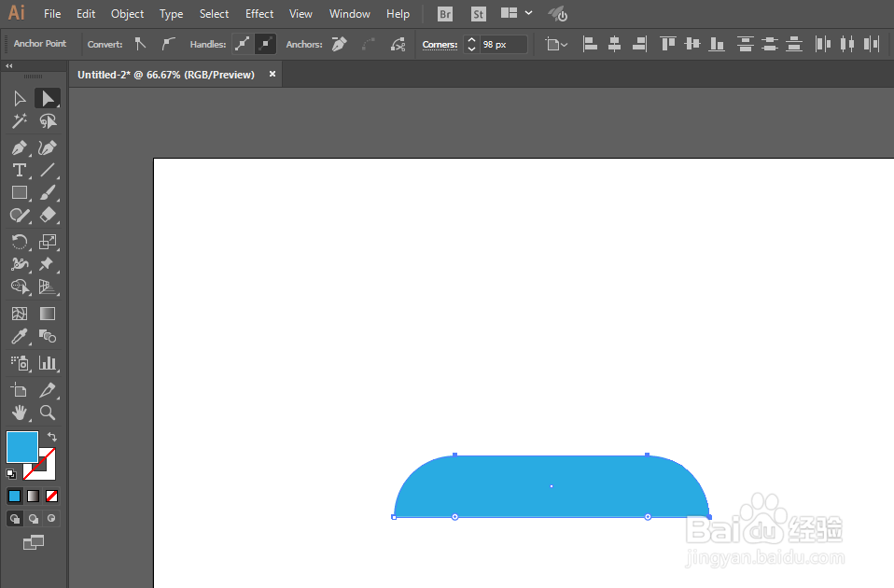Image resolution: width=894 pixels, height=588 pixels.
Task: Select the Scale tool
Action: [48, 242]
